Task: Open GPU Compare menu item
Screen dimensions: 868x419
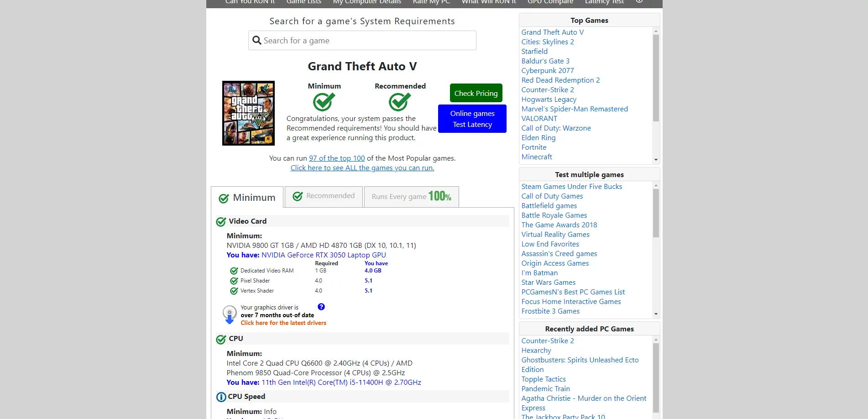Action: click(550, 2)
